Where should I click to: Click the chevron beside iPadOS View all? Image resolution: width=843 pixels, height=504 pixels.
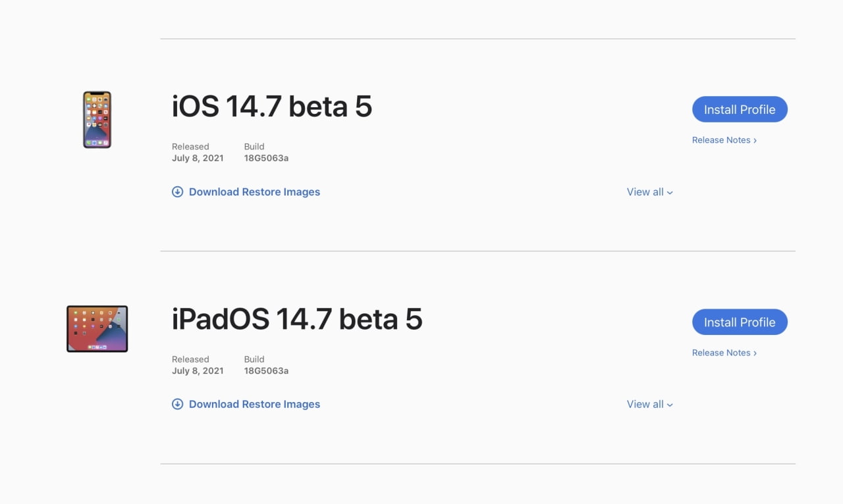tap(670, 405)
